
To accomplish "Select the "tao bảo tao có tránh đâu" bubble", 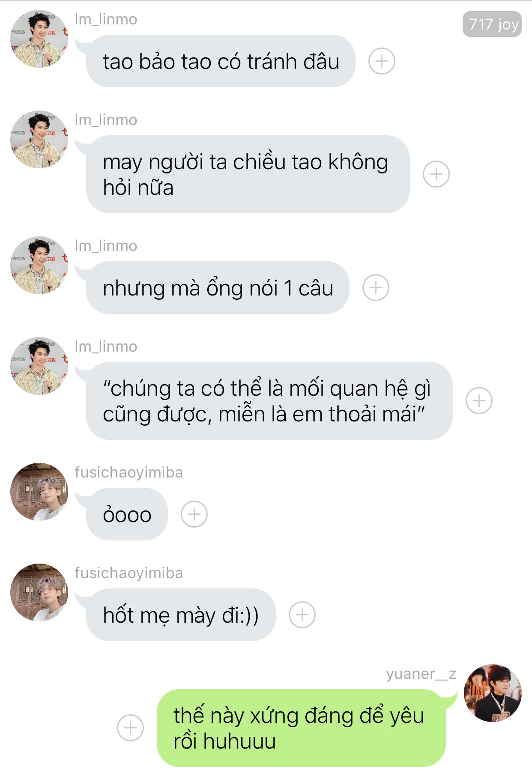I will tap(221, 61).
